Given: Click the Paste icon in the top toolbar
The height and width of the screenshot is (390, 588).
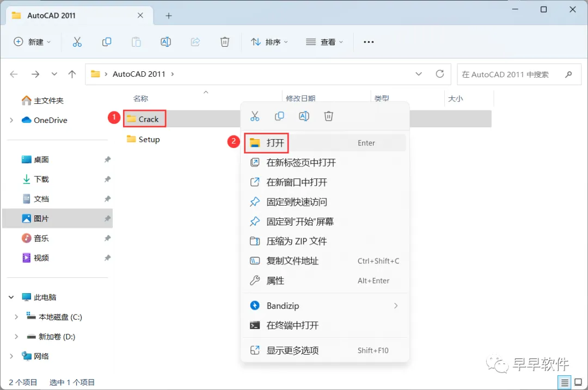Looking at the screenshot, I should pos(136,42).
